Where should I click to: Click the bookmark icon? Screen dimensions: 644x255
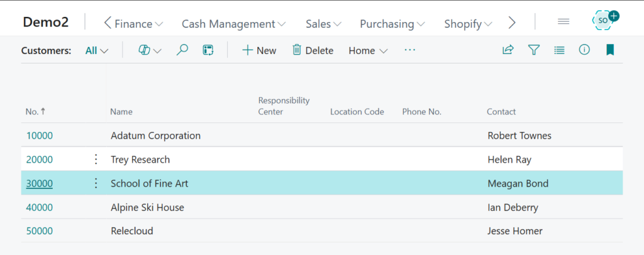click(609, 50)
